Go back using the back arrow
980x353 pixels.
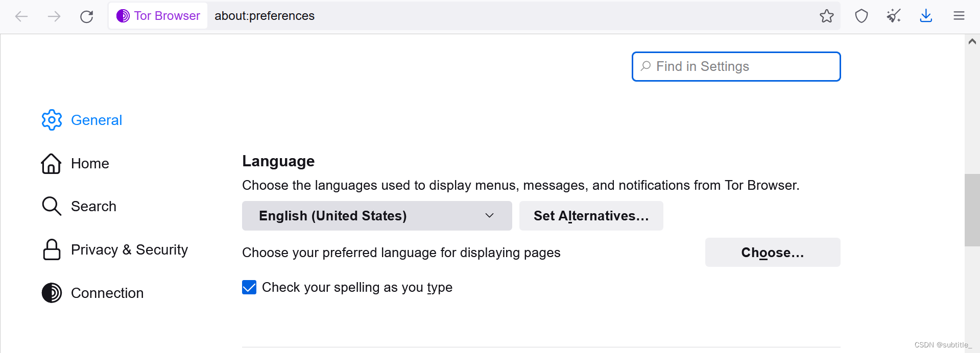point(21,16)
